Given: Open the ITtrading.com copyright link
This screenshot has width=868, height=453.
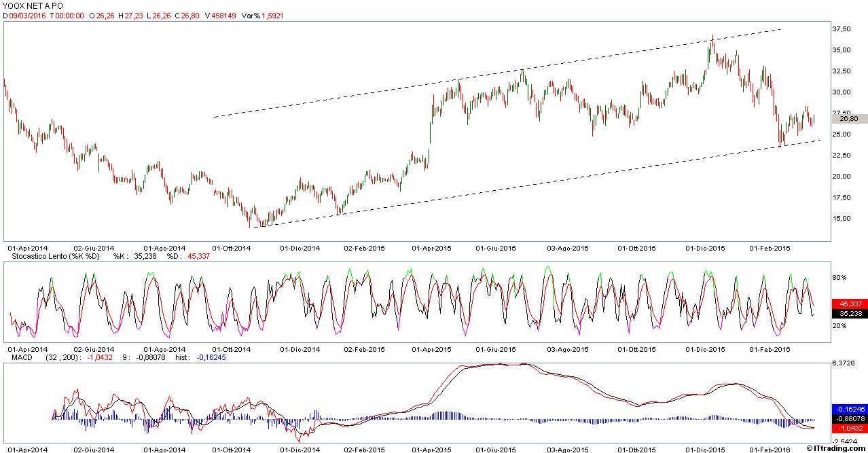Looking at the screenshot, I should [x=836, y=448].
